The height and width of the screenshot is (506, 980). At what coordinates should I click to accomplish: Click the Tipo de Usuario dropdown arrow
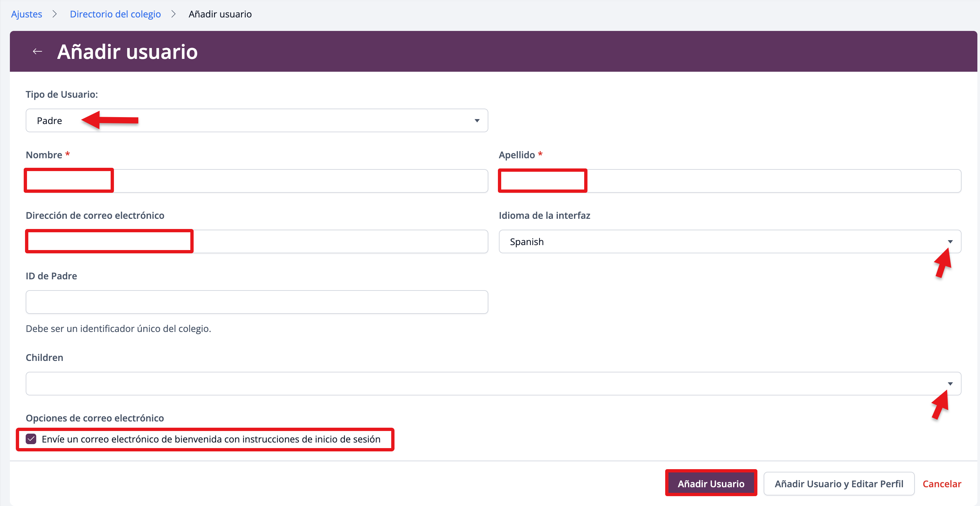pyautogui.click(x=477, y=120)
